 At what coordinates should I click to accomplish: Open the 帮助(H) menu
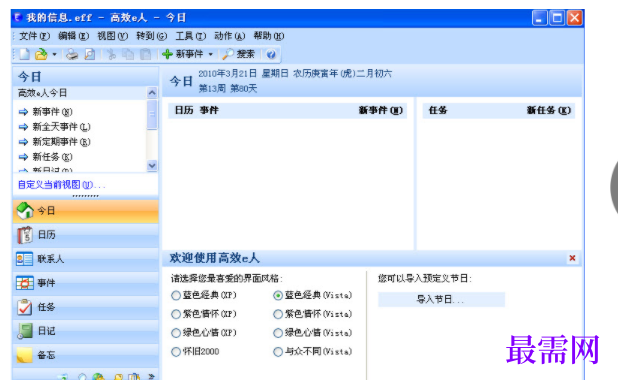coord(268,36)
